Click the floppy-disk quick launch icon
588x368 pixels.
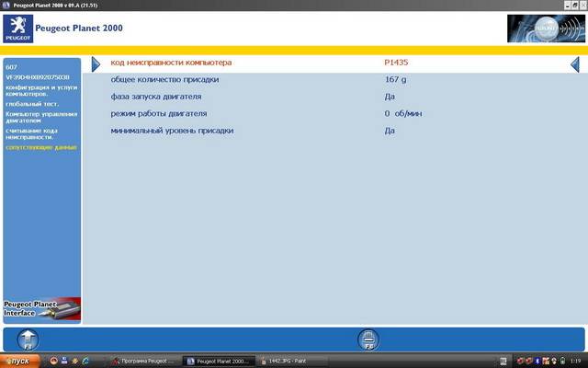coord(64,361)
